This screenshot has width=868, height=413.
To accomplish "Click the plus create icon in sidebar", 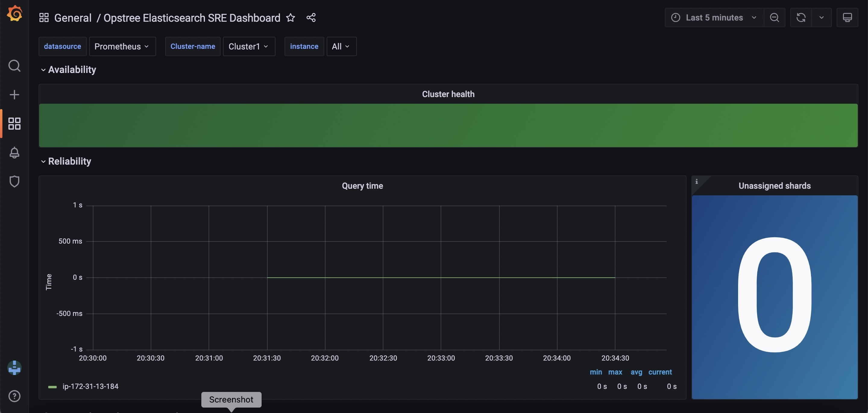I will tap(14, 95).
